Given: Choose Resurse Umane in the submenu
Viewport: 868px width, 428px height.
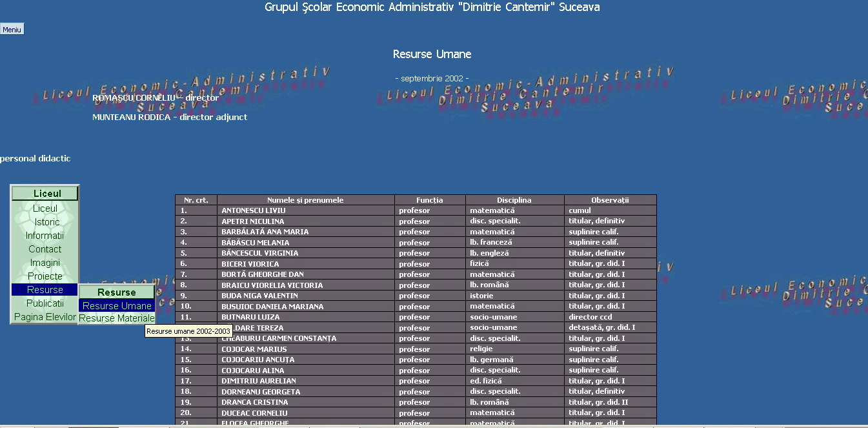Looking at the screenshot, I should tap(117, 306).
